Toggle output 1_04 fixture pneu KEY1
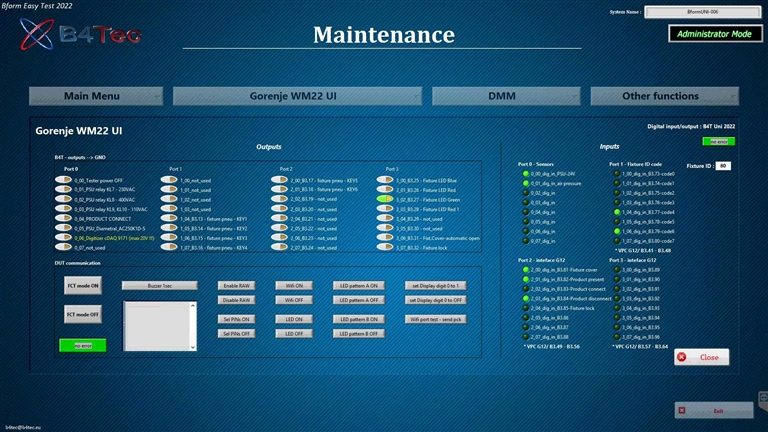 pos(169,218)
